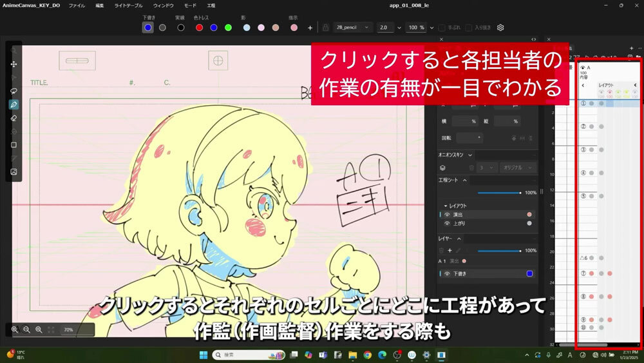This screenshot has height=363, width=644.
Task: Click the 70% zoom level field
Action: click(x=78, y=329)
